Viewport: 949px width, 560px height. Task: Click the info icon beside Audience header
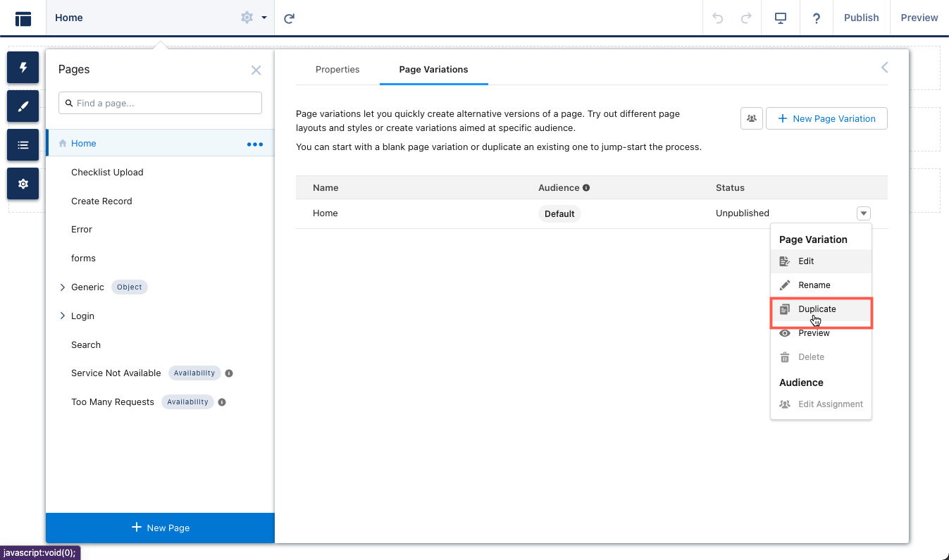(x=586, y=188)
